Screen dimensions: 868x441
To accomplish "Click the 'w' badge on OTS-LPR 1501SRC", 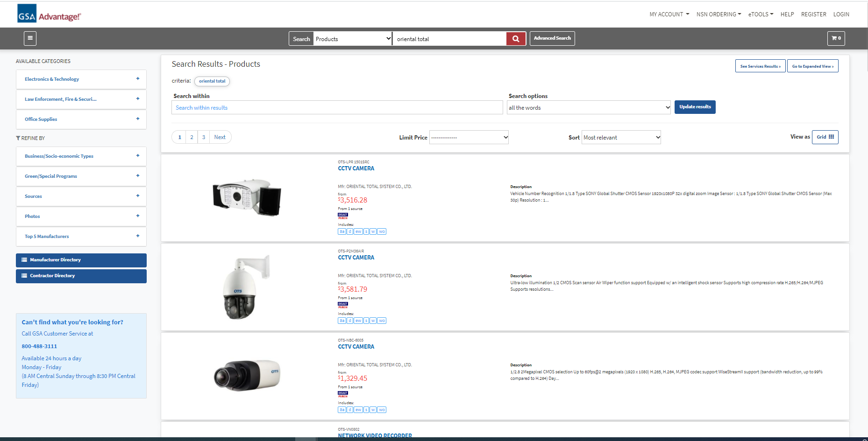I will tap(373, 231).
